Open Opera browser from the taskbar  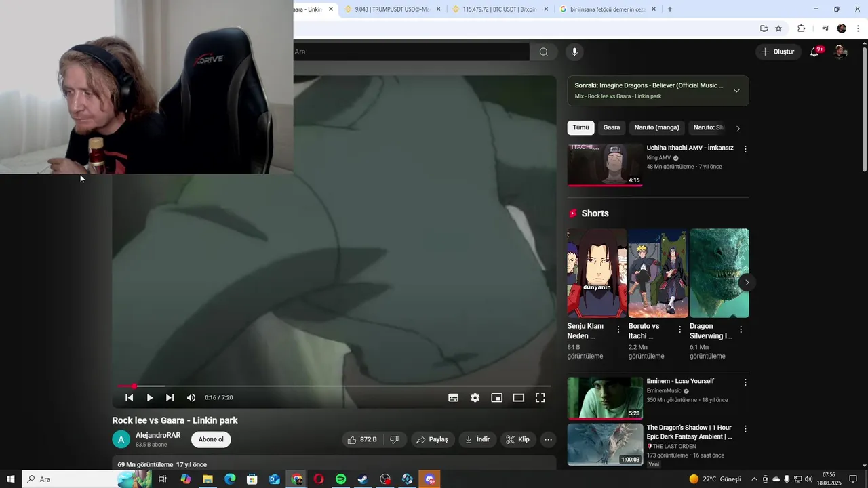319,479
